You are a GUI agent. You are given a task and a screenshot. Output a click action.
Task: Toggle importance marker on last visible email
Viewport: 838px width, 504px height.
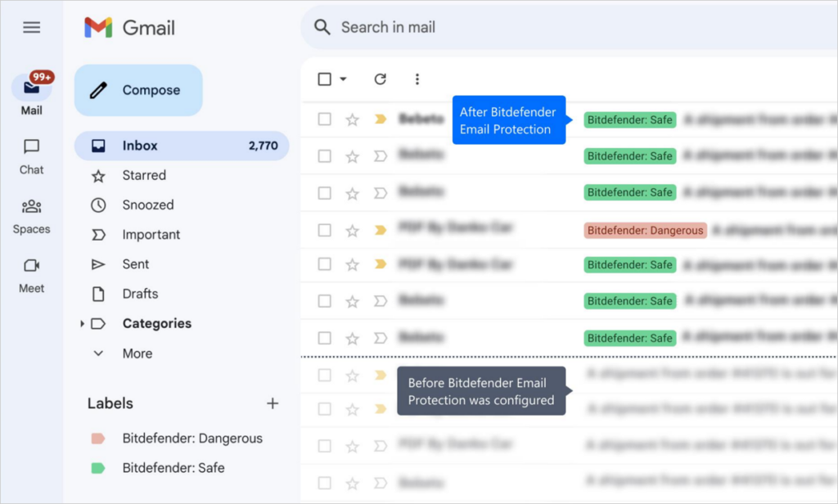(x=381, y=484)
